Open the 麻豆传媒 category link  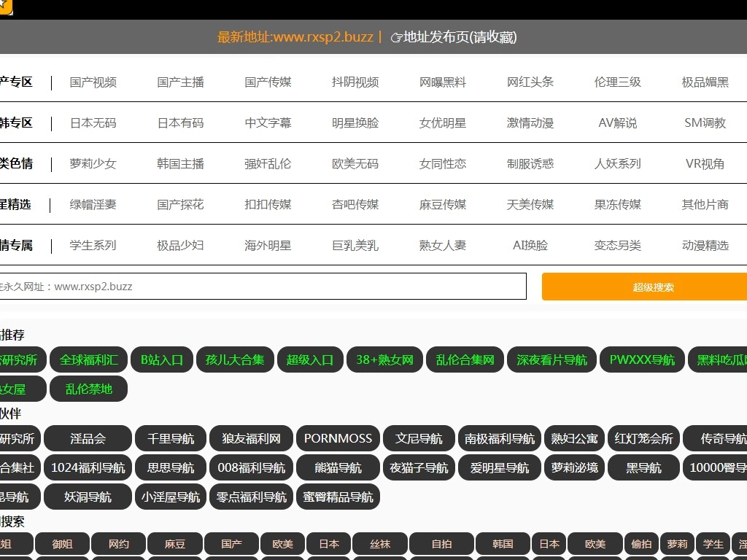pyautogui.click(x=442, y=205)
